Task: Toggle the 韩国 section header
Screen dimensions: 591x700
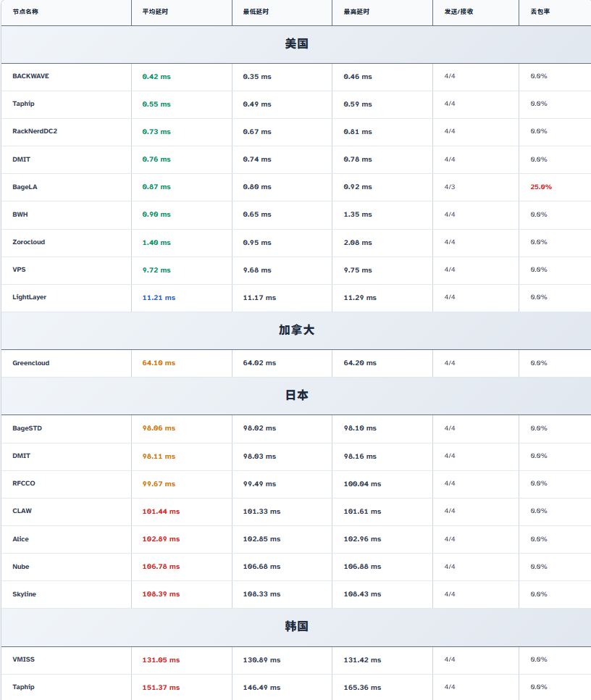Action: pyautogui.click(x=296, y=627)
